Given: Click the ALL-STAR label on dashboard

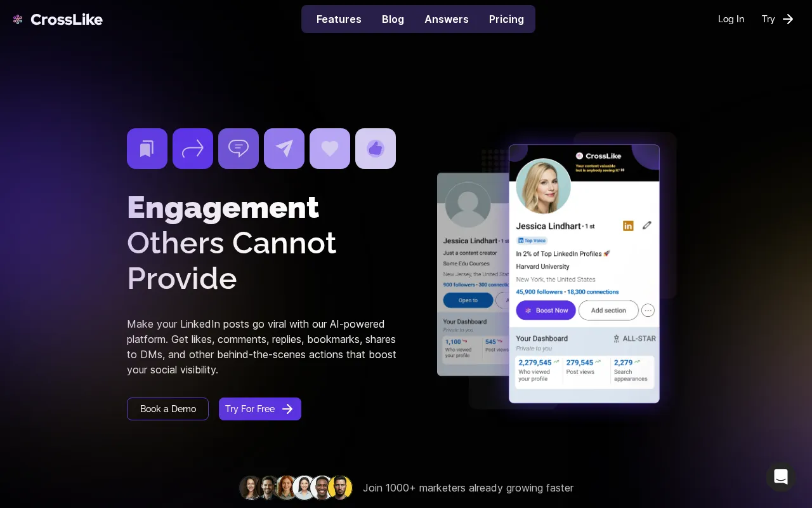Looking at the screenshot, I should click(x=634, y=338).
